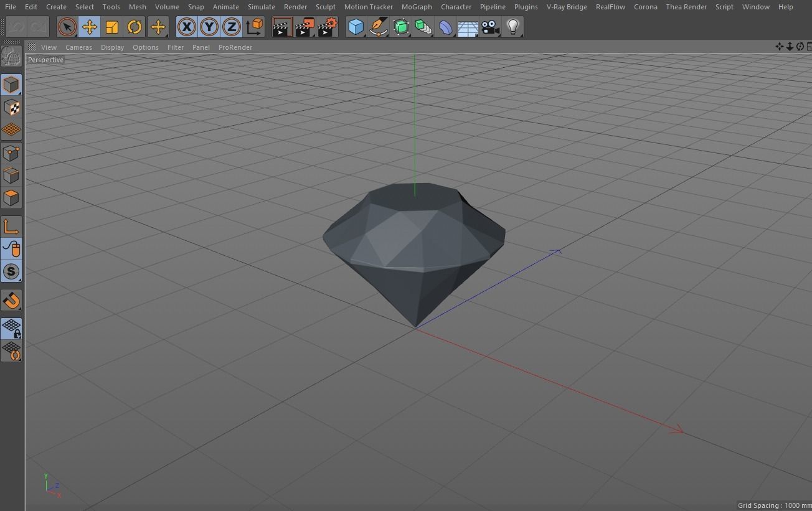Open Edit Render Settings
Screen dimensions: 812x511
[x=328, y=27]
